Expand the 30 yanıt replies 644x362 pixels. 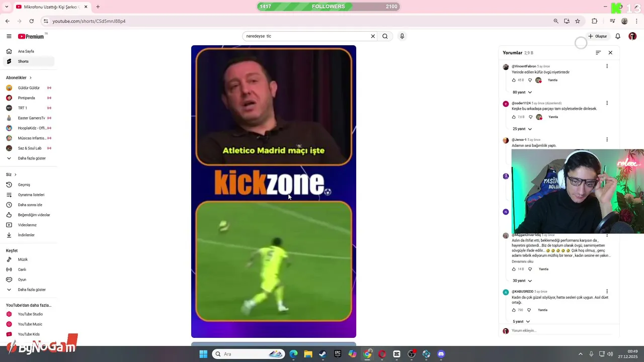tap(522, 281)
